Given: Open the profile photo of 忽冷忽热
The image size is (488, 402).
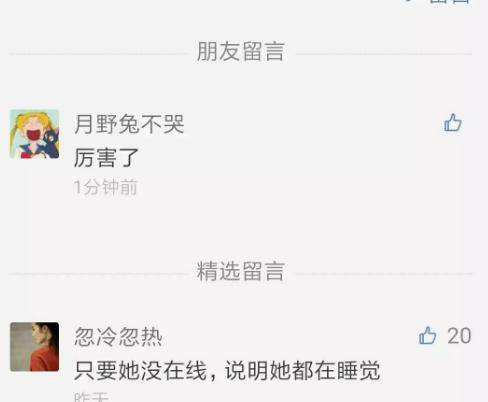Looking at the screenshot, I should coord(34,347).
